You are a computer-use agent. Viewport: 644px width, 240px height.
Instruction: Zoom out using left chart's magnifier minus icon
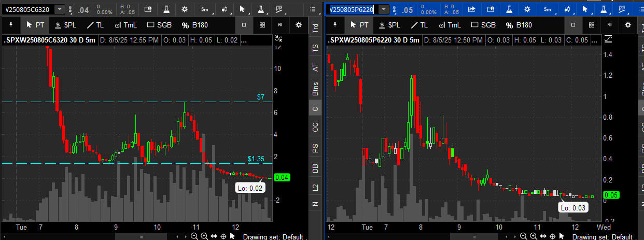coord(194,236)
